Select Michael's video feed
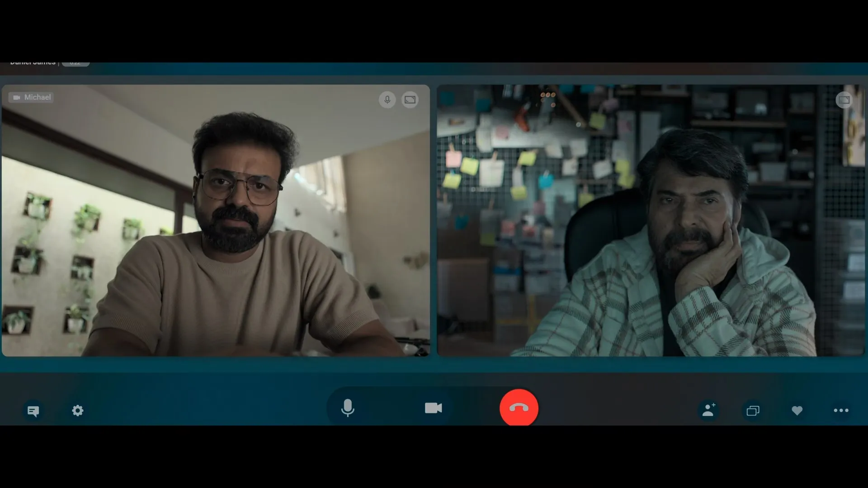868x488 pixels. [x=216, y=221]
